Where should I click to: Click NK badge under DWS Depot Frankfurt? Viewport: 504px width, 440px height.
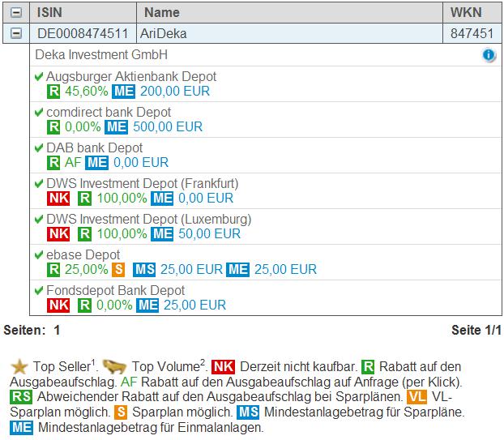point(58,199)
